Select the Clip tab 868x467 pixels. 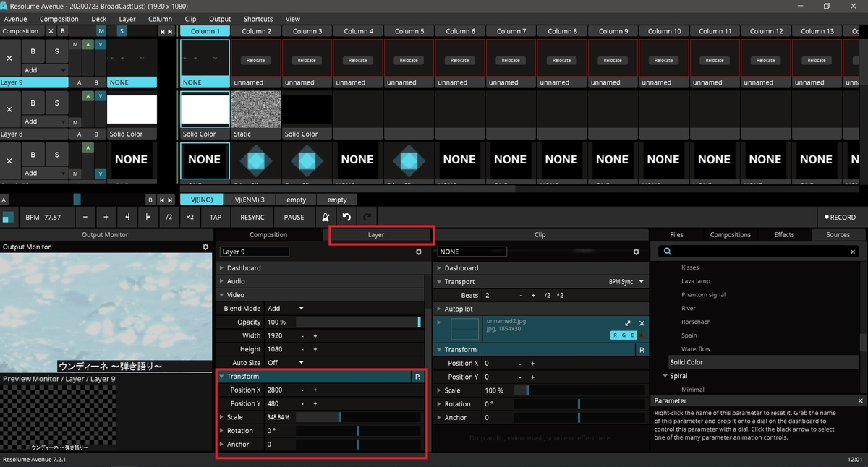540,234
